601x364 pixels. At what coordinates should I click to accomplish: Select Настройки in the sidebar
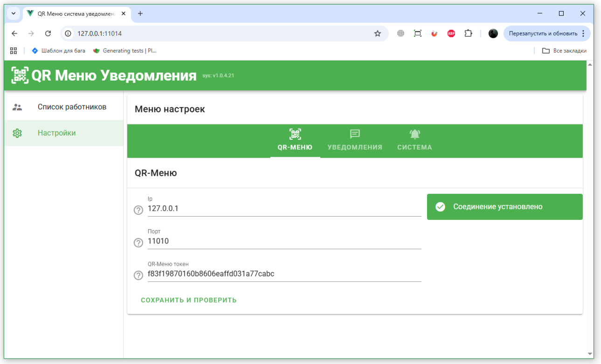[56, 133]
